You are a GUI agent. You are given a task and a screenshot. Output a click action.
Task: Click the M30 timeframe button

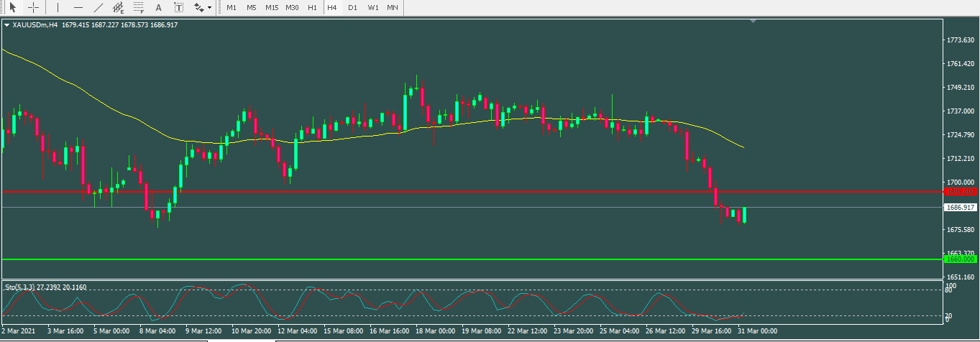coord(292,7)
